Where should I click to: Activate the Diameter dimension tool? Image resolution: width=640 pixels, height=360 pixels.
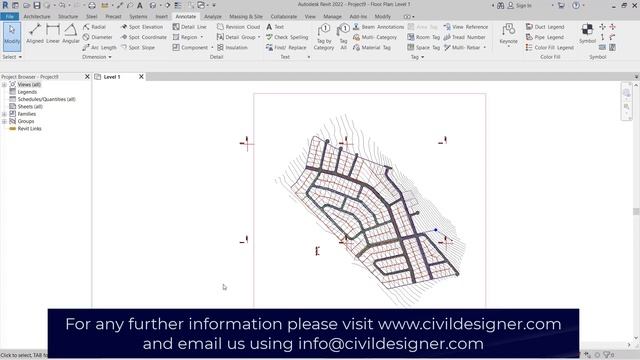tap(97, 37)
